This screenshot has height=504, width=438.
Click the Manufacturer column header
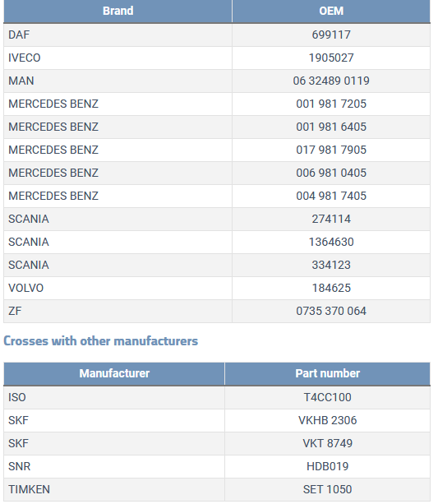pos(114,373)
